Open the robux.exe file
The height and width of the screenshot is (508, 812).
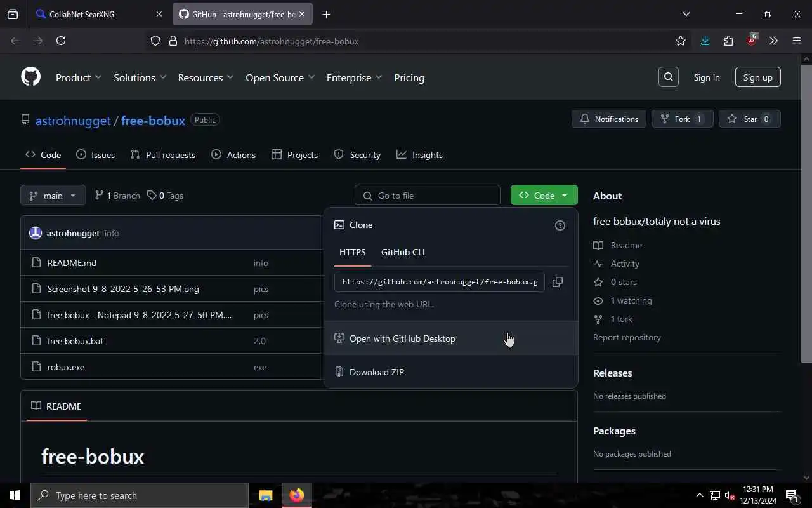(66, 367)
